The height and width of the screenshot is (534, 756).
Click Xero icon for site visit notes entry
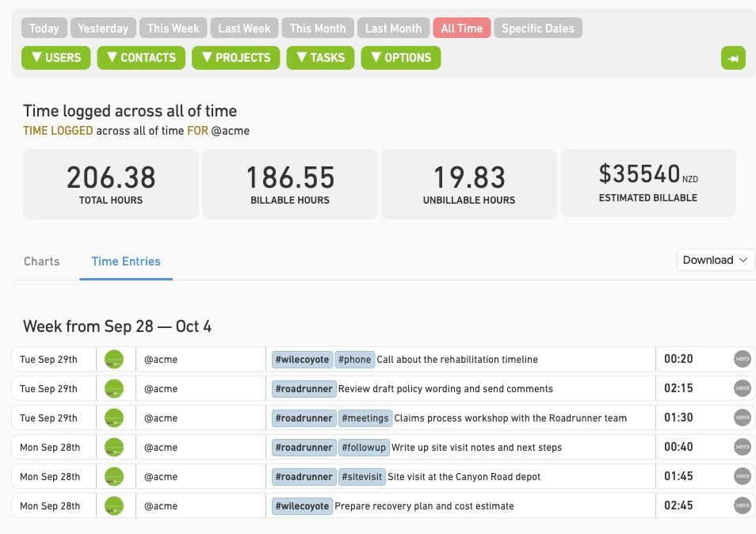[x=742, y=448]
